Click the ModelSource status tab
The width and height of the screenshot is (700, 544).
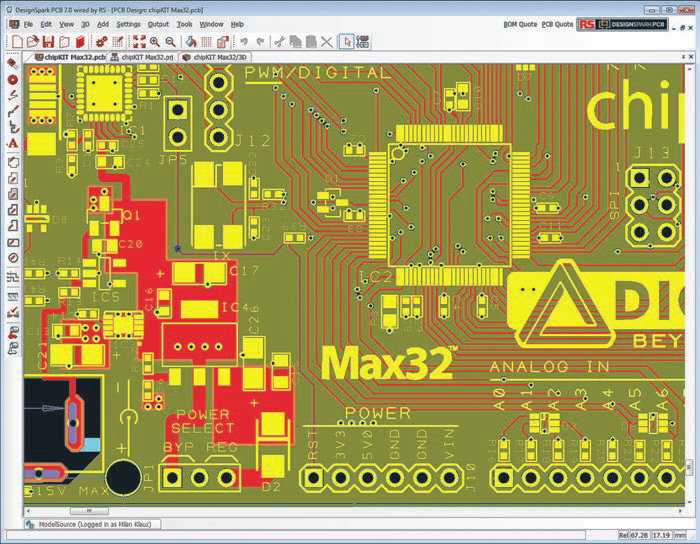(92, 524)
